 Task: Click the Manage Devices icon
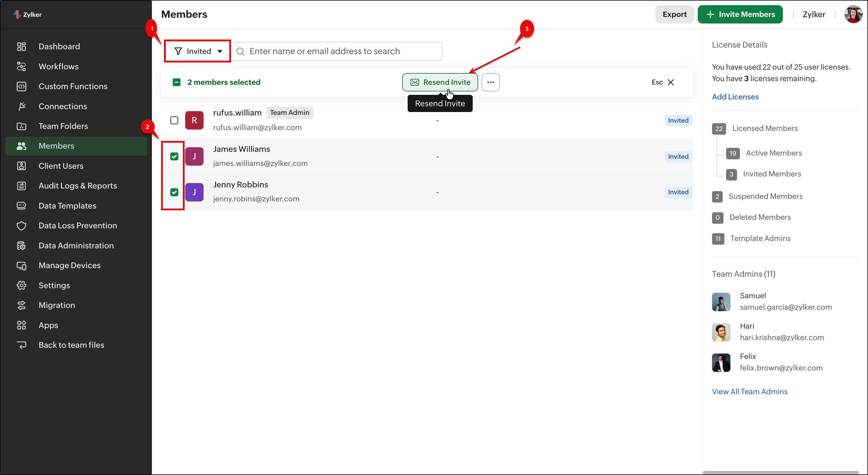tap(21, 266)
